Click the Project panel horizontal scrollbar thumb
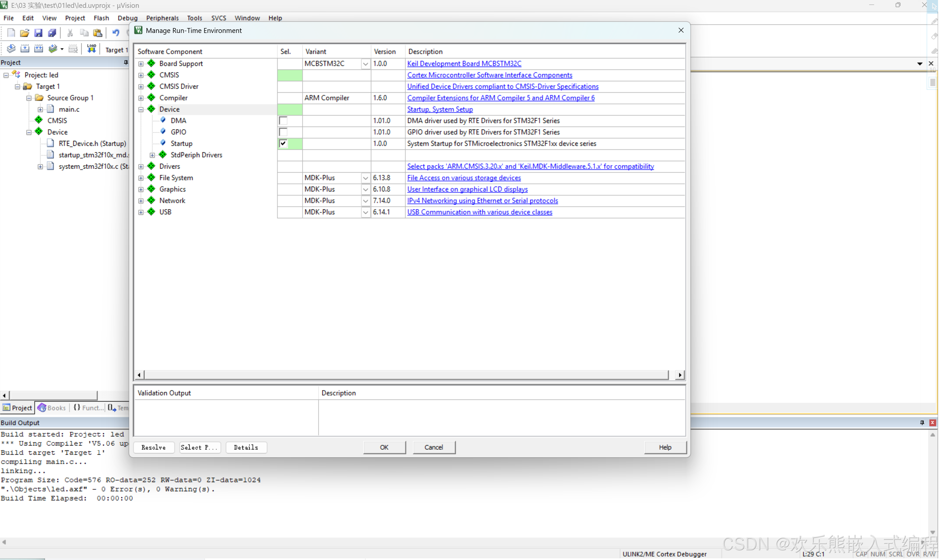This screenshot has height=560, width=940. (53, 395)
